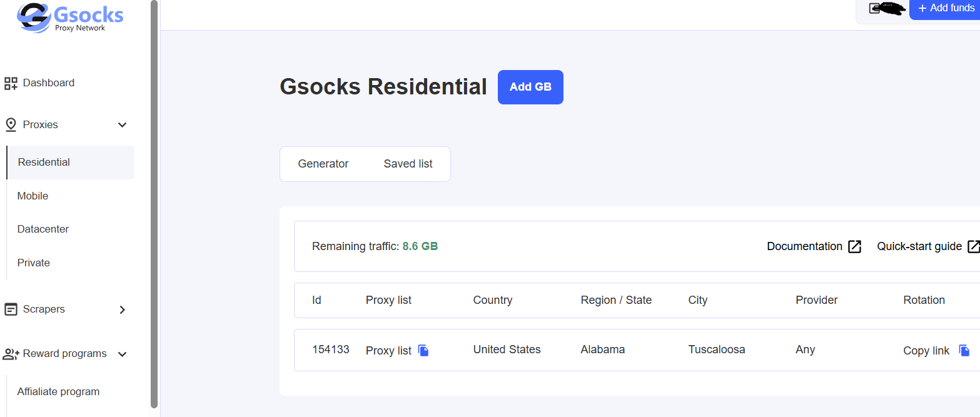Open Datacenter proxies section
980x417 pixels.
43,229
